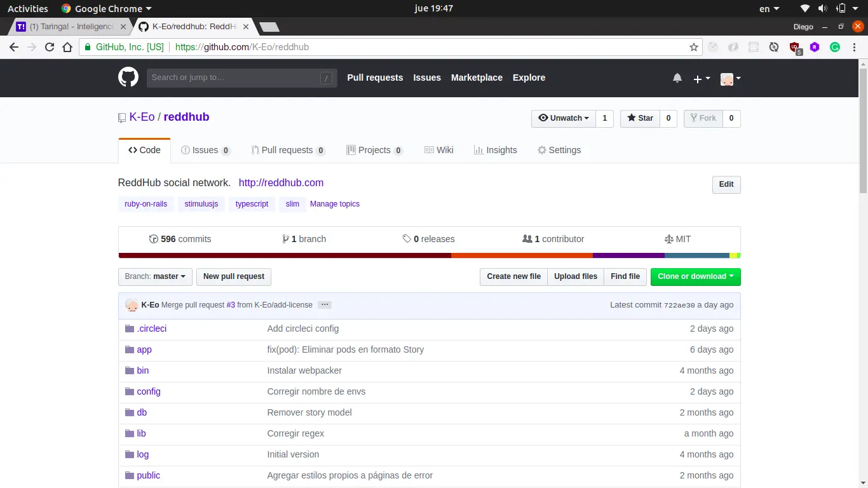Bookmark the page with star icon

click(694, 47)
